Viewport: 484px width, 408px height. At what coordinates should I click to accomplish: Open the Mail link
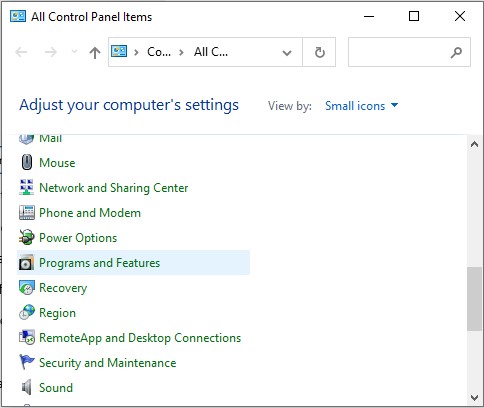click(x=50, y=138)
